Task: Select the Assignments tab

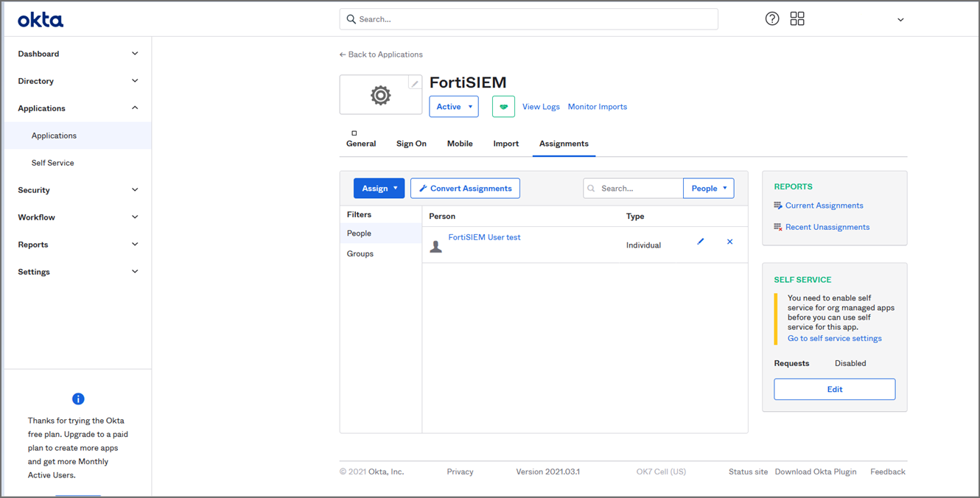Action: point(564,144)
